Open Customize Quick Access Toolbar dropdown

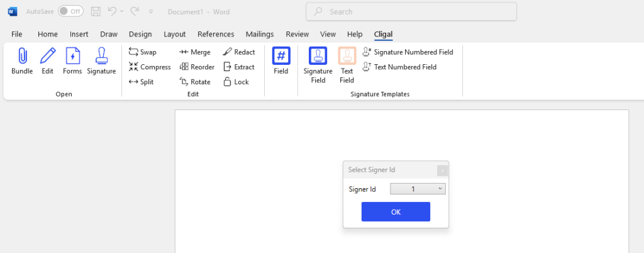(151, 11)
